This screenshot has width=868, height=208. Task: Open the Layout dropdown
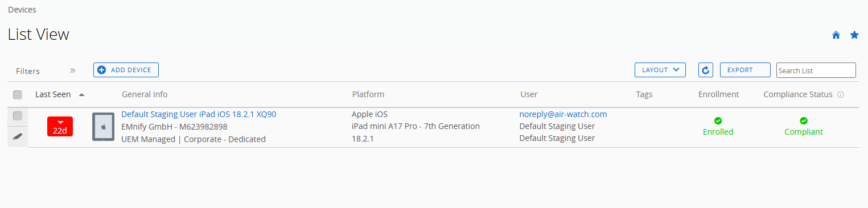660,70
